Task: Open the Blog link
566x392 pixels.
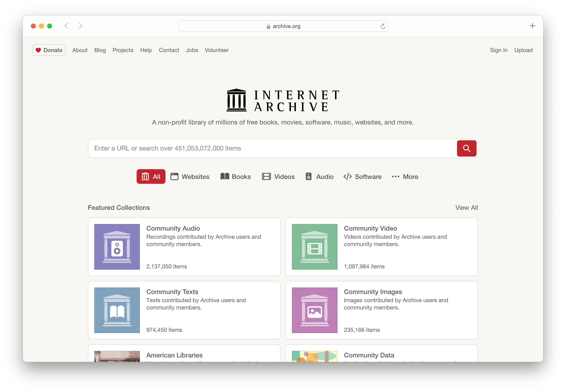Action: pos(100,50)
